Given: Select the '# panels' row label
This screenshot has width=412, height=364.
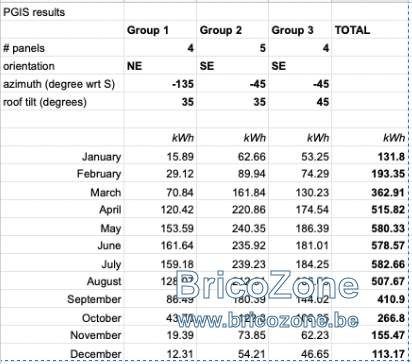Looking at the screenshot, I should (x=62, y=48).
